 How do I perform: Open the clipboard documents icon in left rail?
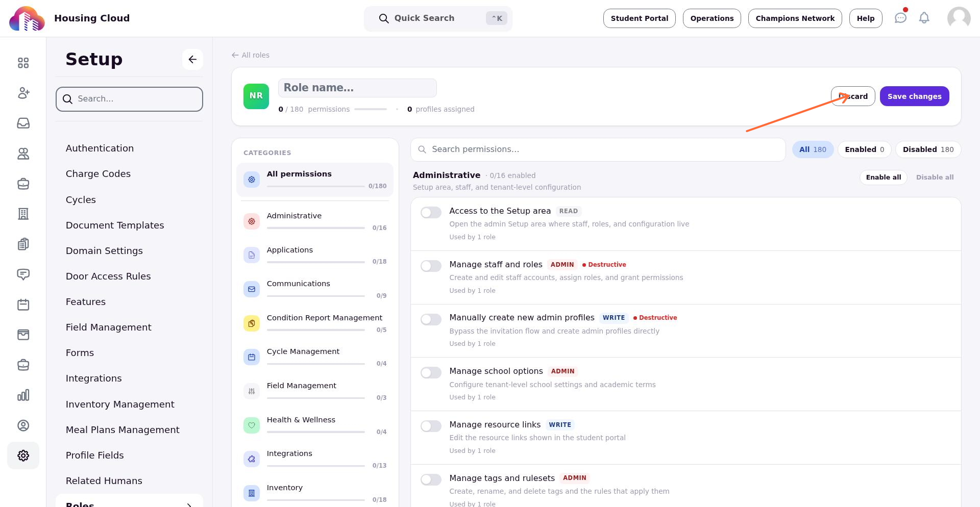tap(23, 244)
